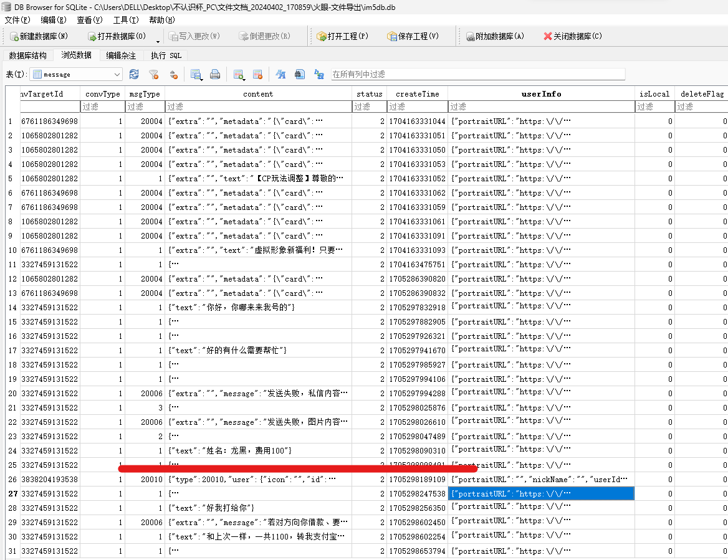
Task: Sort by the convType column header
Action: click(103, 93)
